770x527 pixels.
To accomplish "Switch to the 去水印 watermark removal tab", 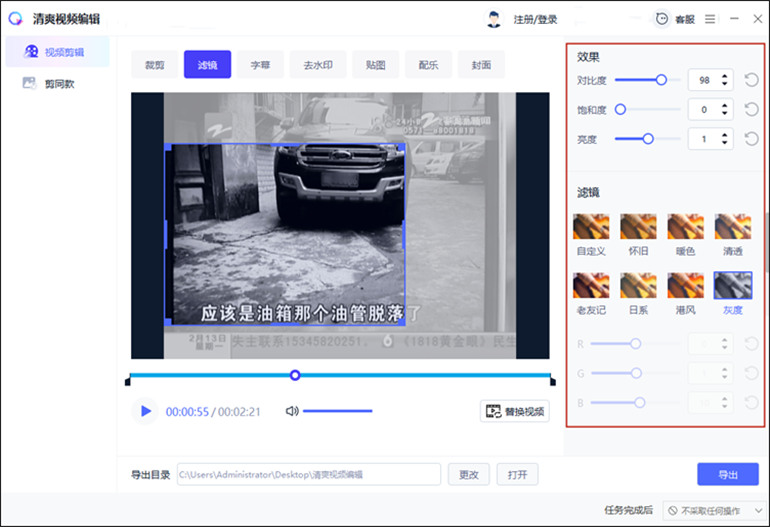I will 318,65.
